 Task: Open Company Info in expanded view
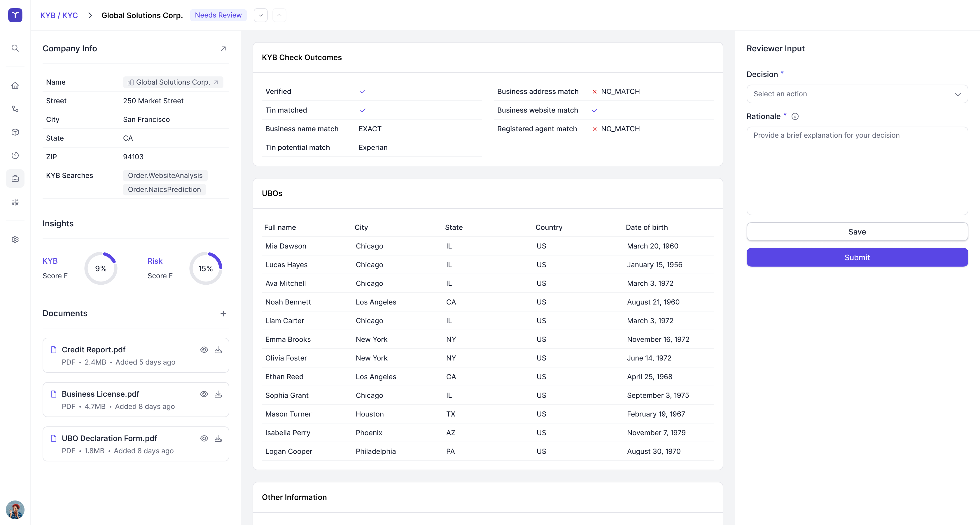pos(223,49)
